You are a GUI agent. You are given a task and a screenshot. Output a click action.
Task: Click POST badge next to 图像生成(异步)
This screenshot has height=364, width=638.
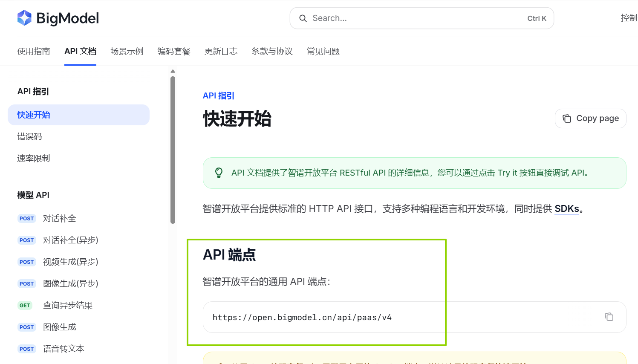(x=26, y=283)
